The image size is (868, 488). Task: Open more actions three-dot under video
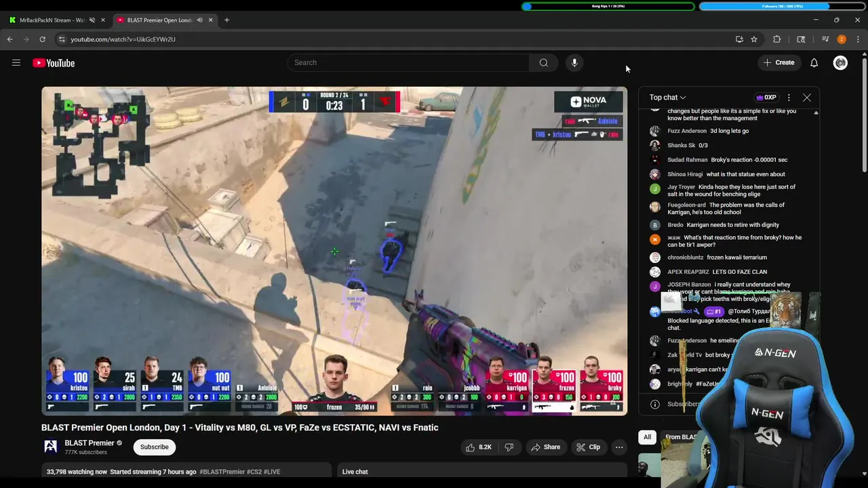tap(619, 447)
